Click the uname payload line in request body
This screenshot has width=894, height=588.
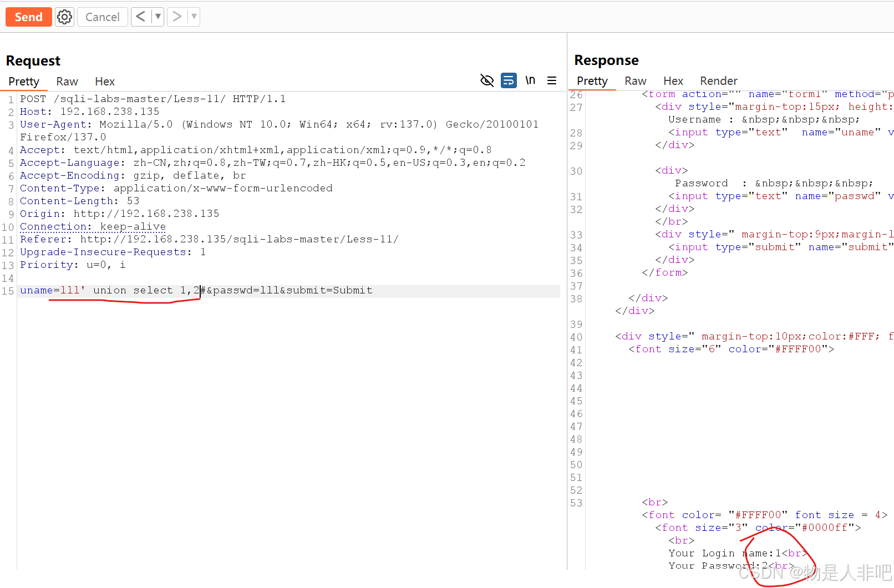[196, 291]
